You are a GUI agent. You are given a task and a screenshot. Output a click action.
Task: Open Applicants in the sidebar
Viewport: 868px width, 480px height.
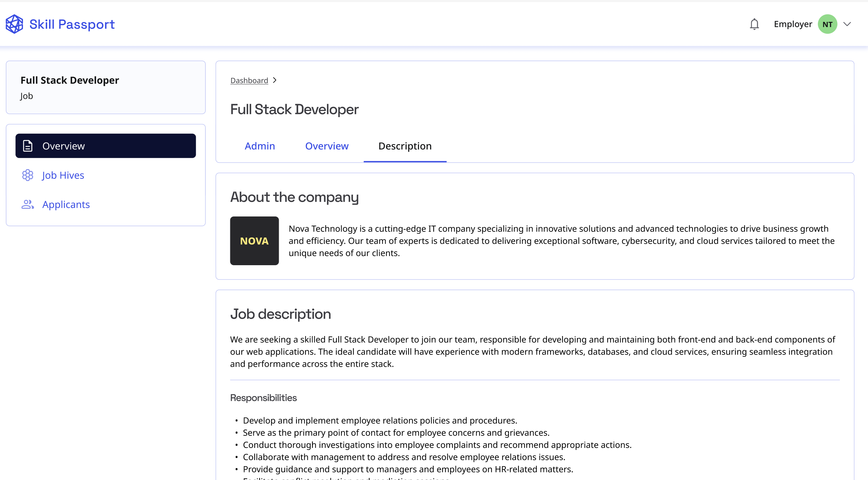(66, 204)
